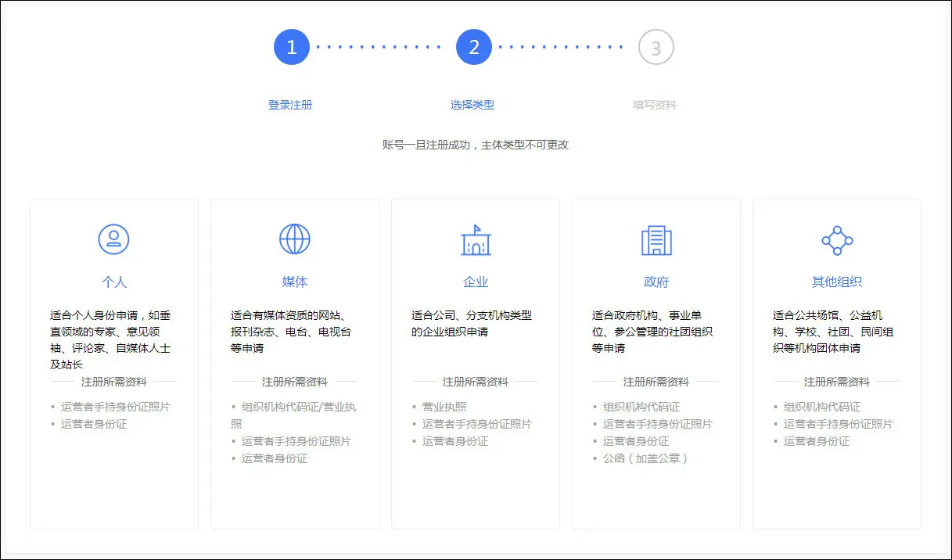This screenshot has height=560, width=952.
Task: Select step 3 circle indicator
Action: pos(656,48)
